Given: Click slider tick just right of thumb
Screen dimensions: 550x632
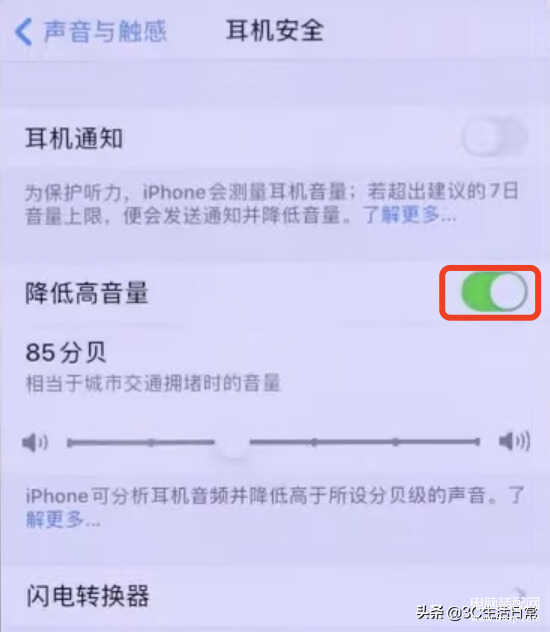Looking at the screenshot, I should (x=314, y=443).
